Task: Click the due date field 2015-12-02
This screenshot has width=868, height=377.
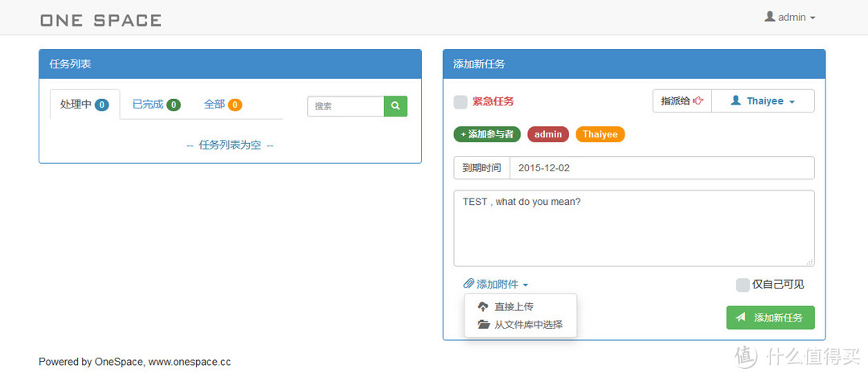Action: point(662,168)
